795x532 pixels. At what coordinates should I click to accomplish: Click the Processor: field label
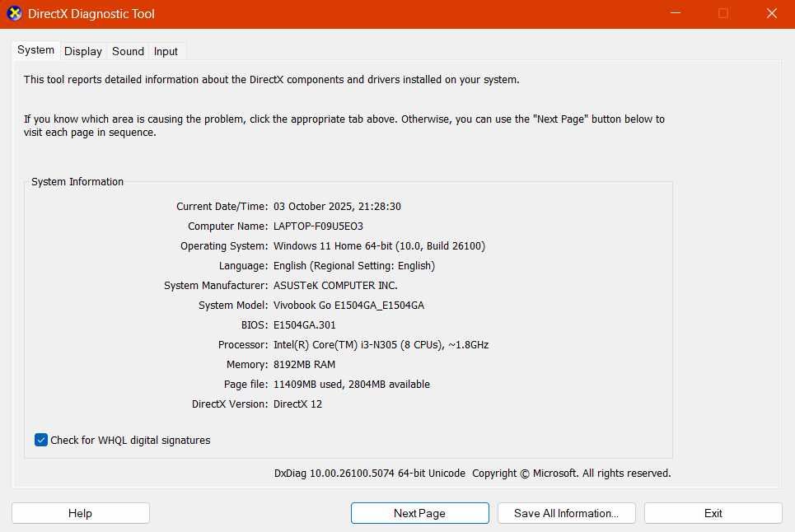(x=243, y=344)
